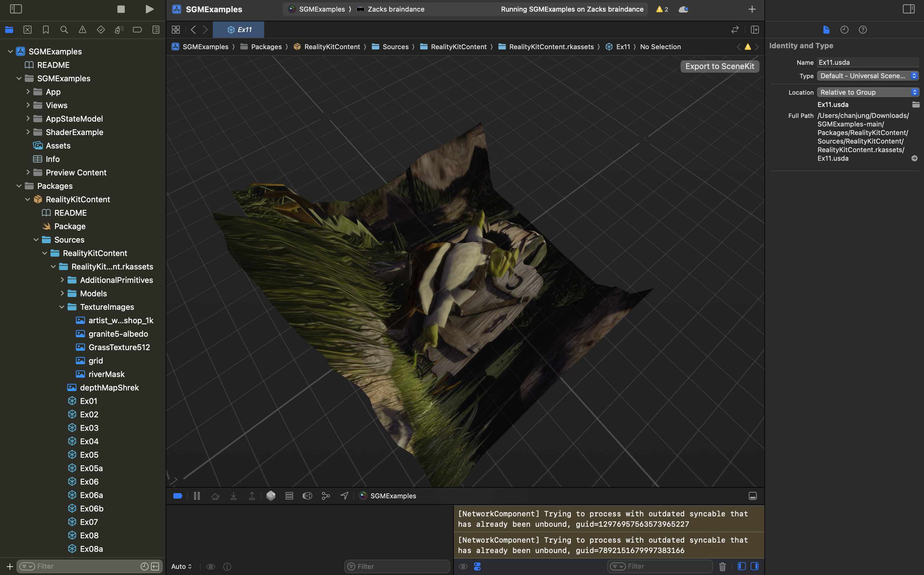Select the SGMExamples scheme in toolbar

point(317,9)
